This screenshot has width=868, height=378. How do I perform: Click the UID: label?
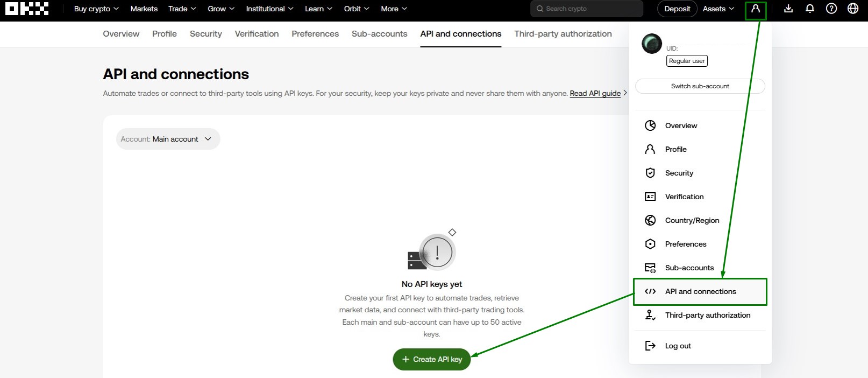[672, 48]
